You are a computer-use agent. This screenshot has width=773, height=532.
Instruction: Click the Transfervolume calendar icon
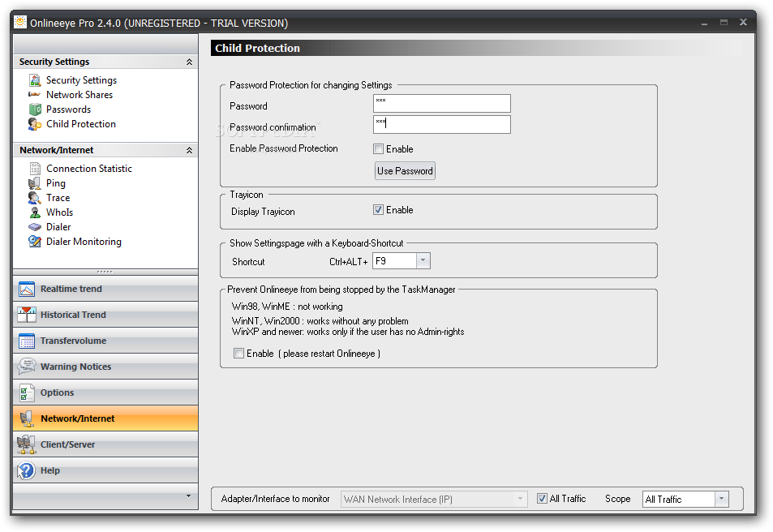click(27, 341)
